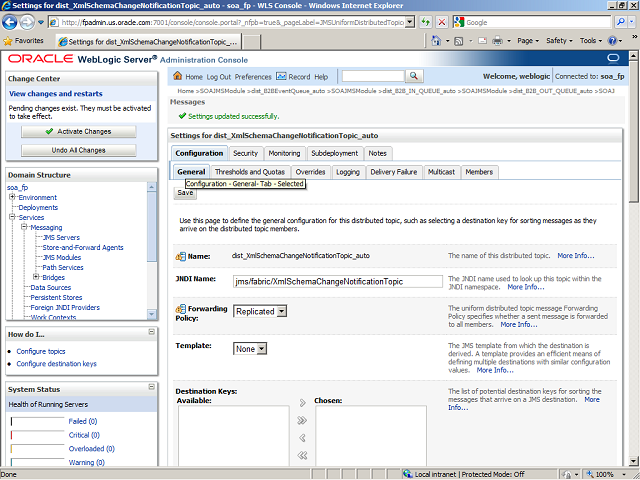Screen dimensions: 640x480
Task: Click the move-right single arrow for Destination Keys
Action: pyautogui.click(x=302, y=402)
